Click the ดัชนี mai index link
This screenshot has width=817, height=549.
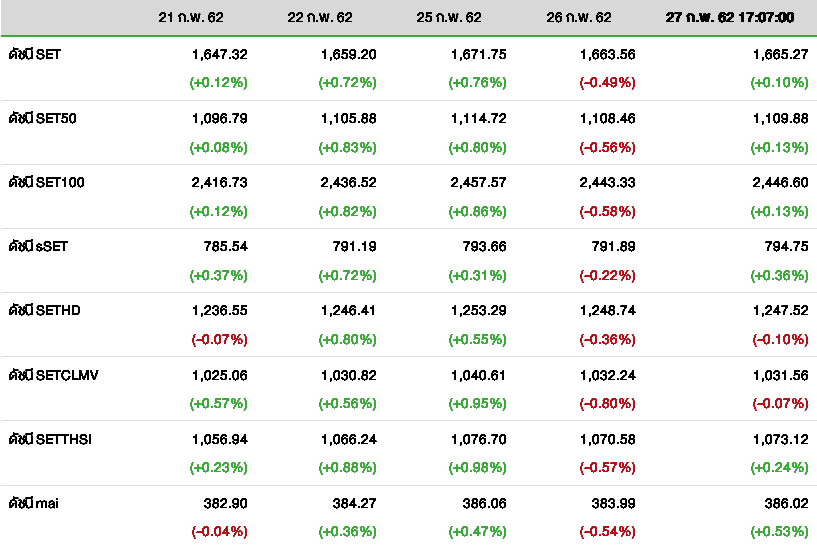coord(35,502)
